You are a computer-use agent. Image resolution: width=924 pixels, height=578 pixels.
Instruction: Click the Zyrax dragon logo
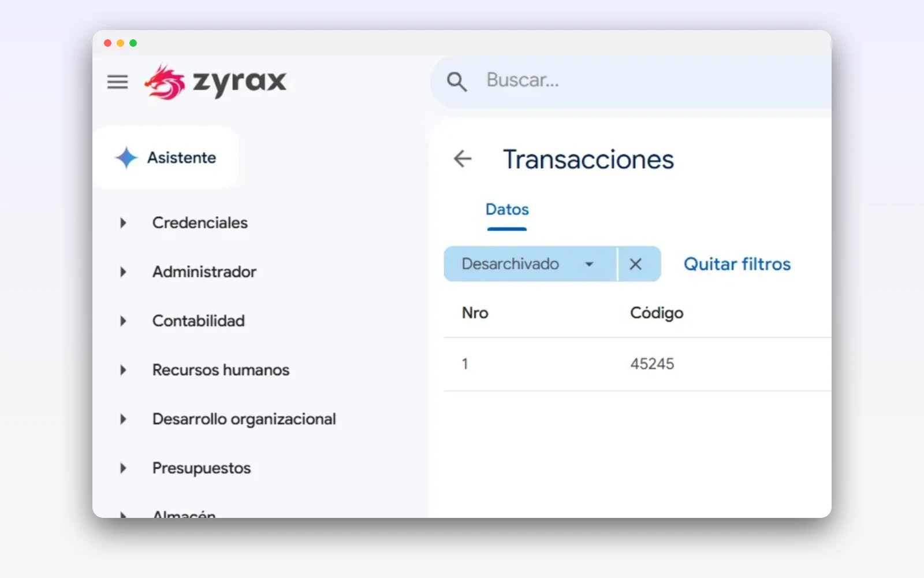(165, 81)
